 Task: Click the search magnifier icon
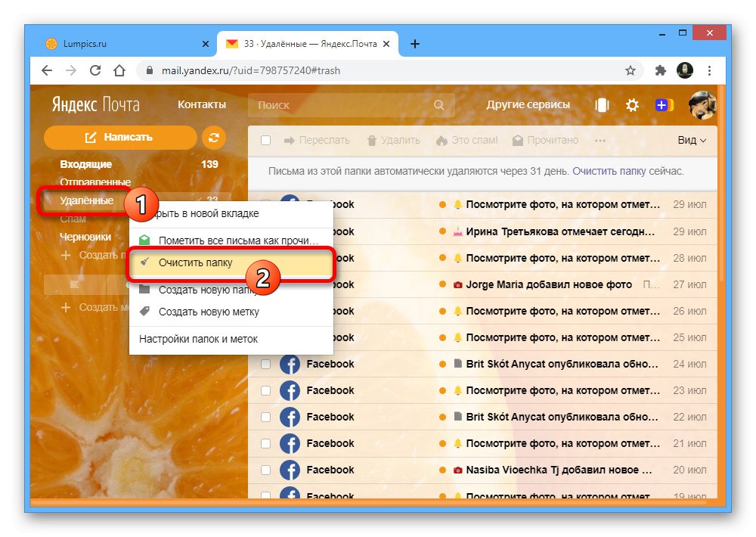(438, 104)
